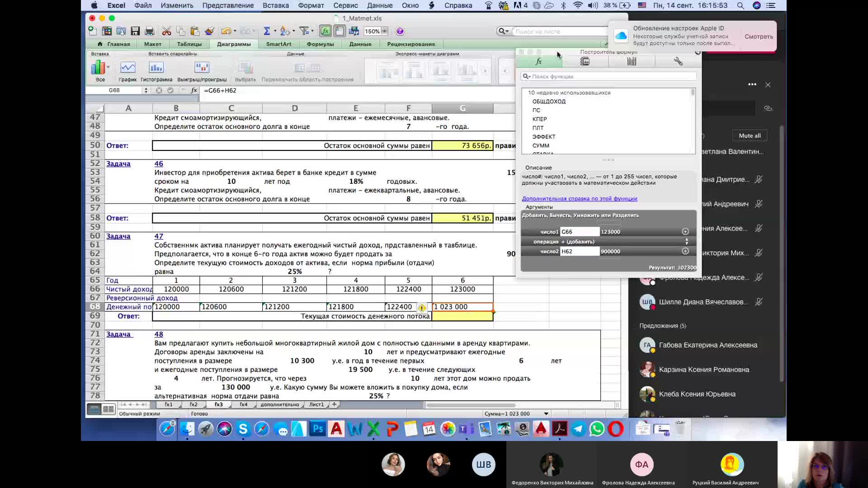
Task: Click the AutoSum sigma icon
Action: tap(267, 31)
